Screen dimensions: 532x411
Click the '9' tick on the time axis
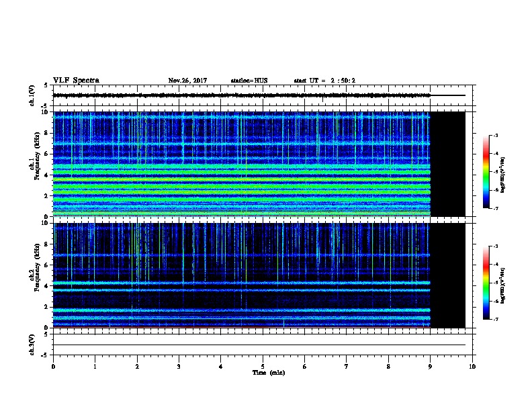pos(430,367)
